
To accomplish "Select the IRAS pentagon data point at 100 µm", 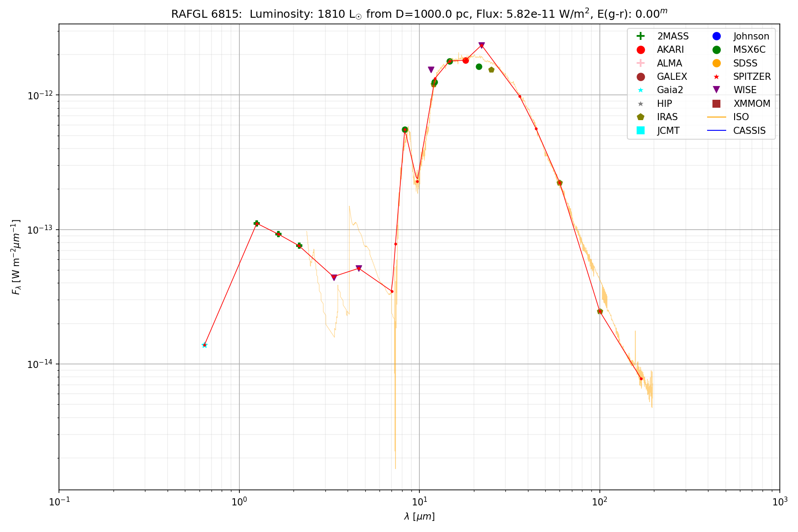I will pos(600,311).
